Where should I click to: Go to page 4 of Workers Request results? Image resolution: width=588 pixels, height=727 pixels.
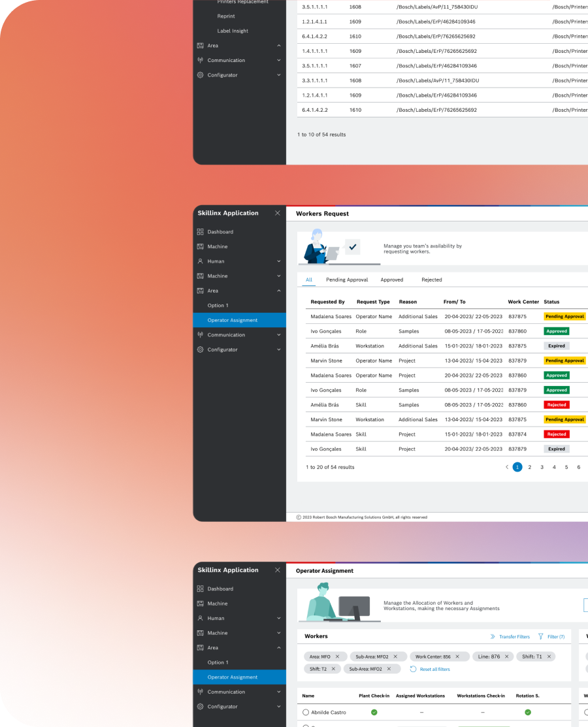pyautogui.click(x=554, y=468)
